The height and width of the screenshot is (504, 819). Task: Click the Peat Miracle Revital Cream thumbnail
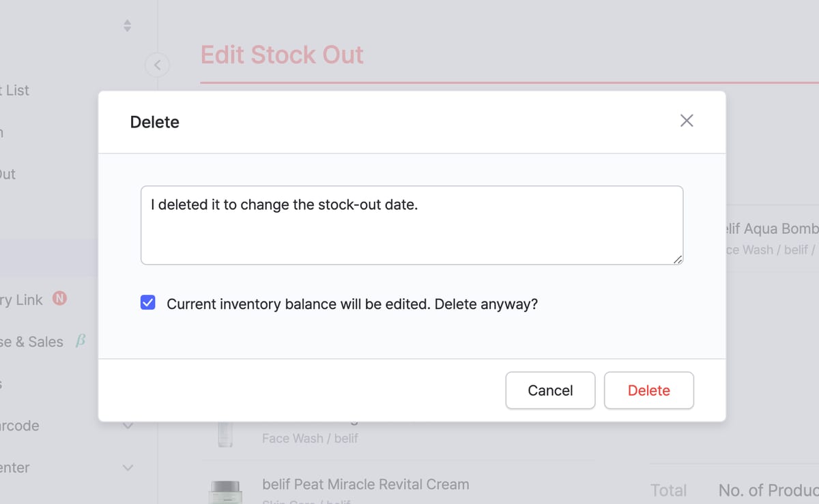pos(225,491)
